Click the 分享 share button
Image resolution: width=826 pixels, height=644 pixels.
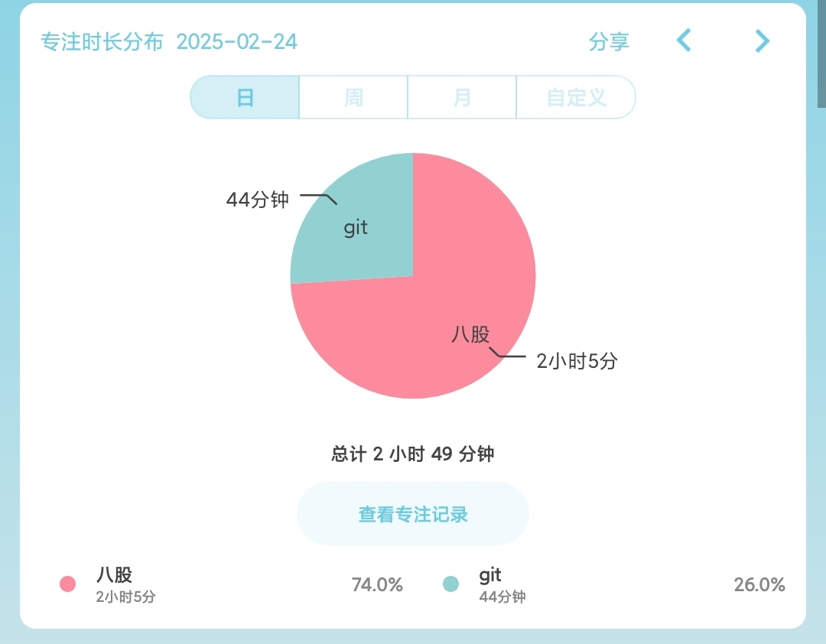tap(609, 42)
